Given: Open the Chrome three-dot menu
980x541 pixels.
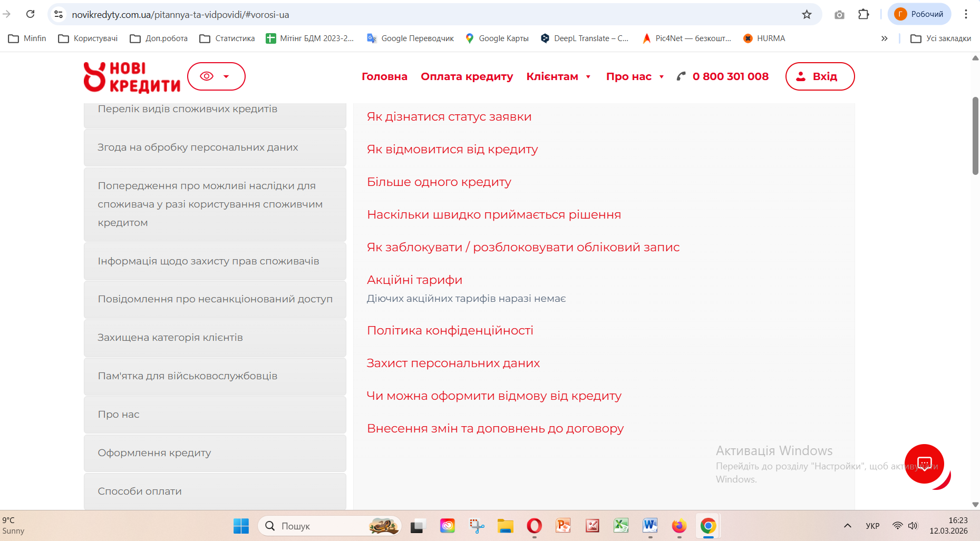Looking at the screenshot, I should point(966,14).
